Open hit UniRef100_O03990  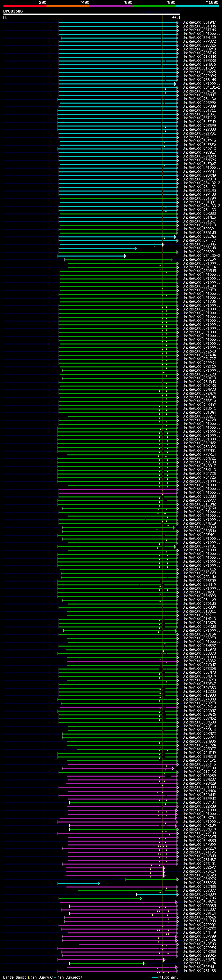[x=199, y=103]
